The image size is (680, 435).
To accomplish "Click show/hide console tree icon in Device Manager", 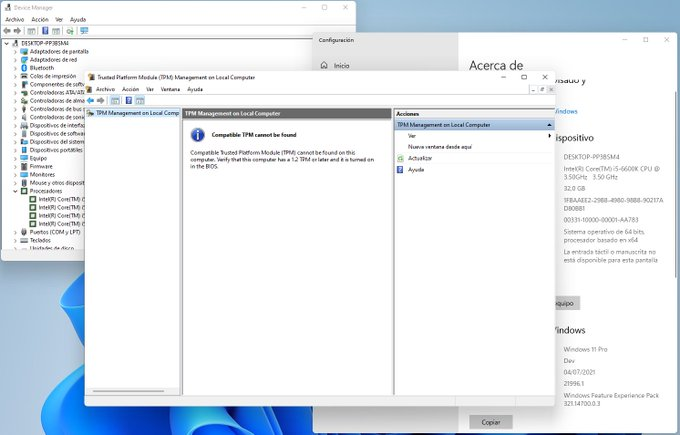I will tap(31, 31).
